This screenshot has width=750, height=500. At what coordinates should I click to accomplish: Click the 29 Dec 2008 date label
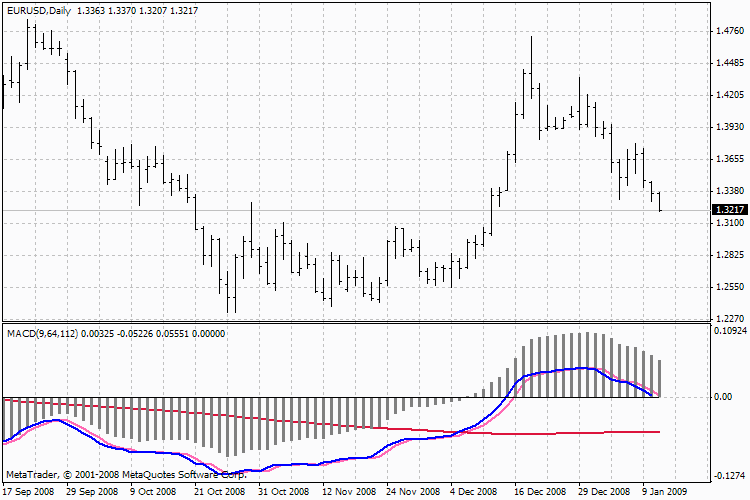(603, 492)
